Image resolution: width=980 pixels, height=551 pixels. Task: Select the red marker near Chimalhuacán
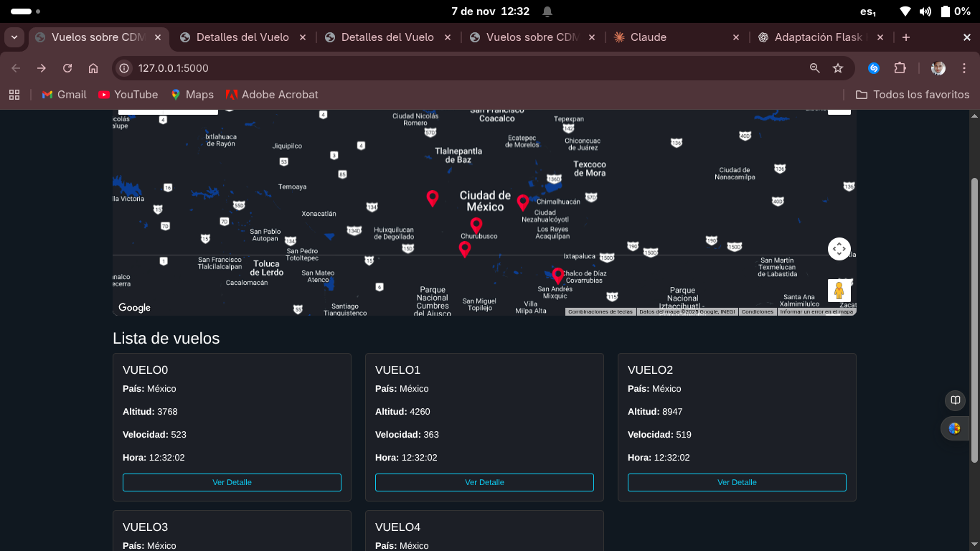[x=523, y=203]
